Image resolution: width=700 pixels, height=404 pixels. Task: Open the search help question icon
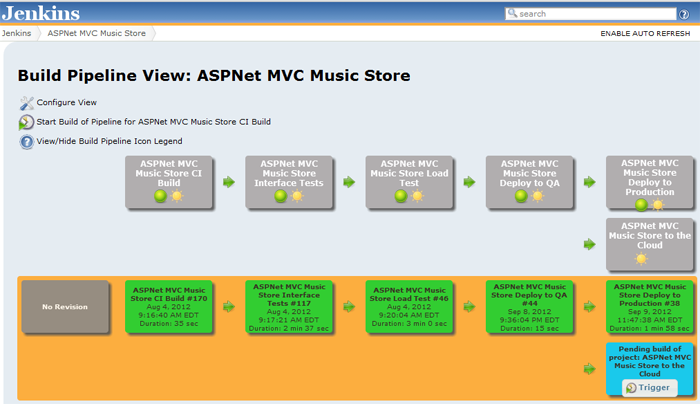coord(684,14)
